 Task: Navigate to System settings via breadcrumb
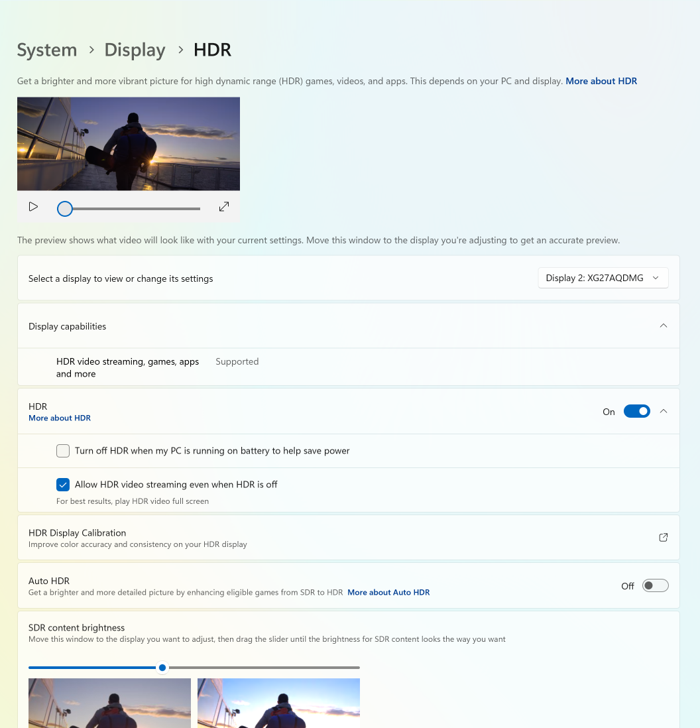[46, 50]
